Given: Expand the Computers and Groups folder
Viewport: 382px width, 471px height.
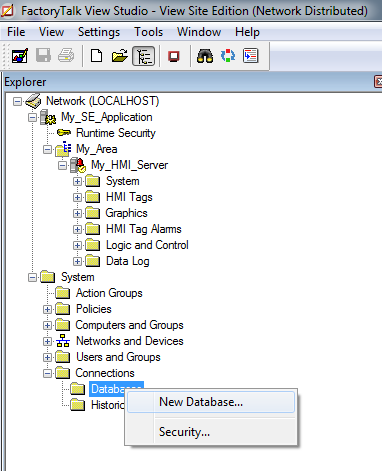Looking at the screenshot, I should tap(48, 325).
